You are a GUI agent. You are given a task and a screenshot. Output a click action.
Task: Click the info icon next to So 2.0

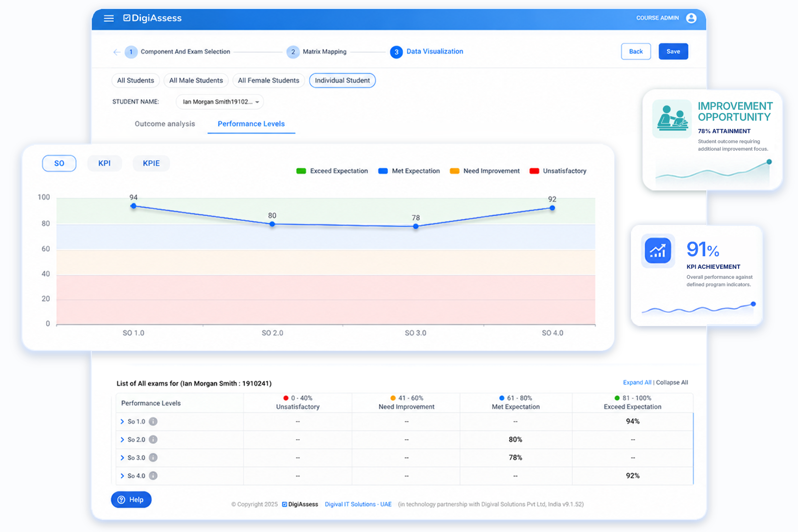point(153,440)
